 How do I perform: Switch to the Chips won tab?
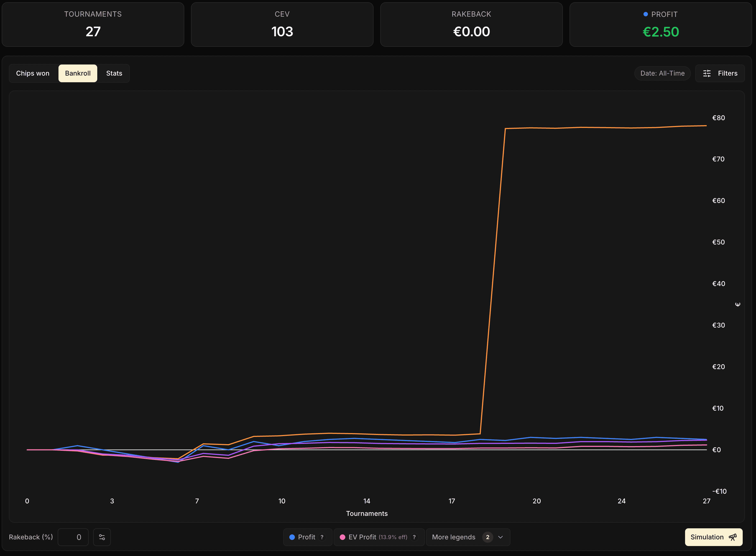[x=32, y=73]
